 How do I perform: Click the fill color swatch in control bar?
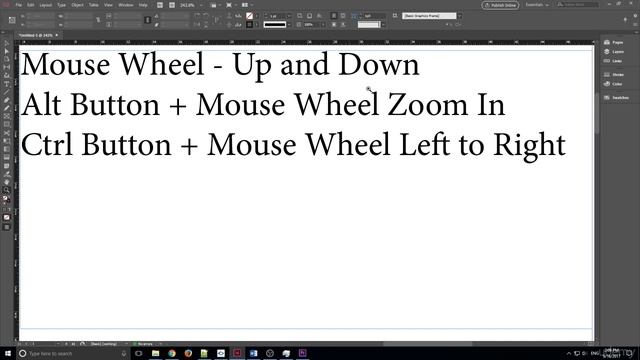249,16
